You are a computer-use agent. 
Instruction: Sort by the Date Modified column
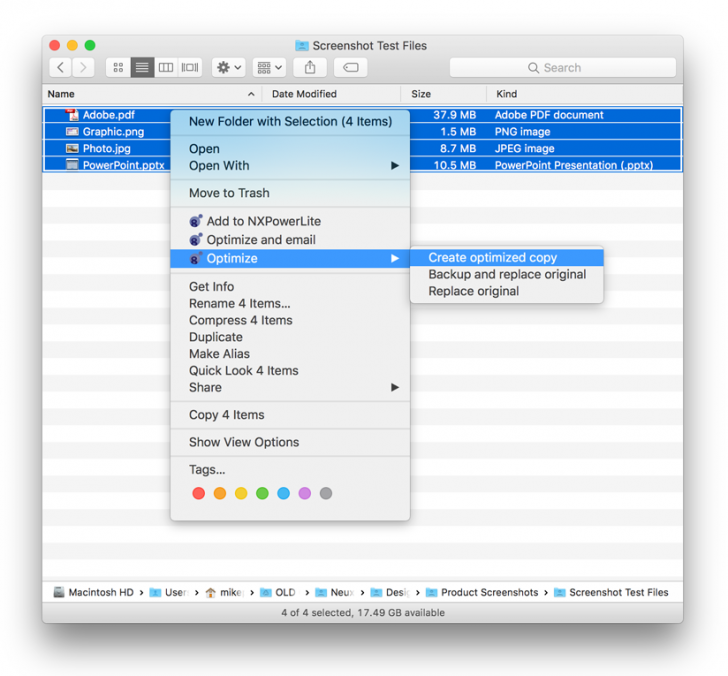[332, 94]
